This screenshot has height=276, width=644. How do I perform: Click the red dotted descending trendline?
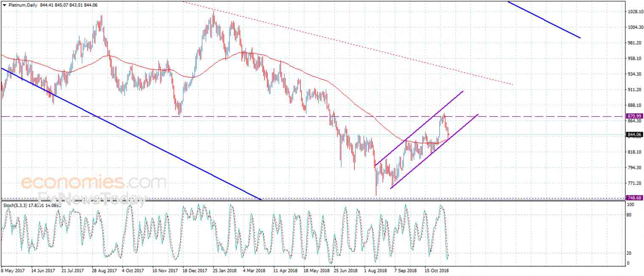348,43
